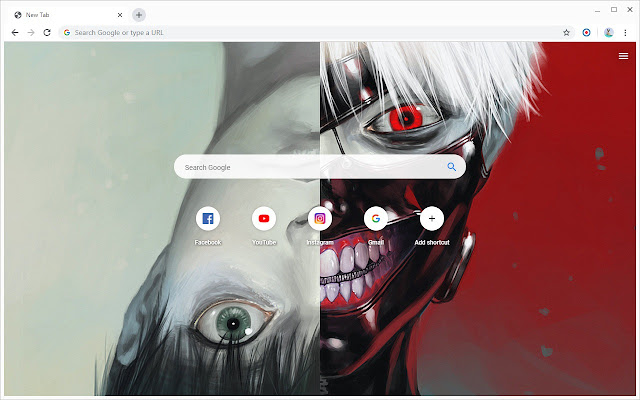Click into the Search Google box

click(x=320, y=167)
